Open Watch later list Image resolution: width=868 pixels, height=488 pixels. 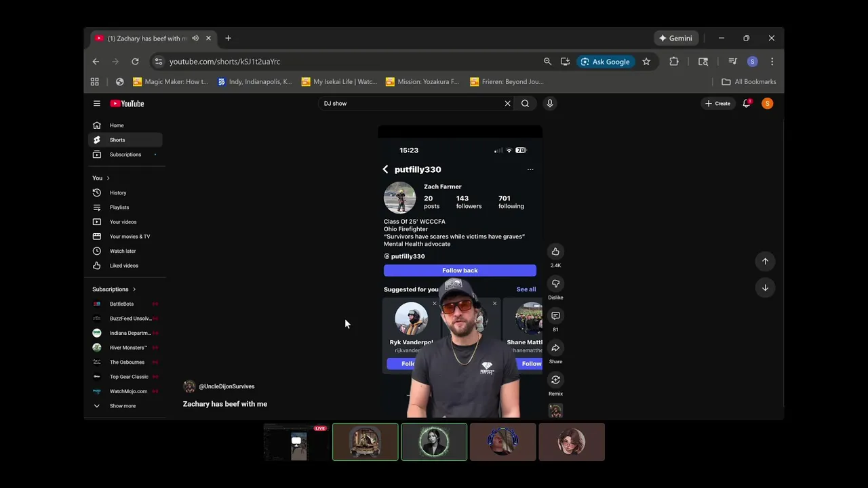125,251
